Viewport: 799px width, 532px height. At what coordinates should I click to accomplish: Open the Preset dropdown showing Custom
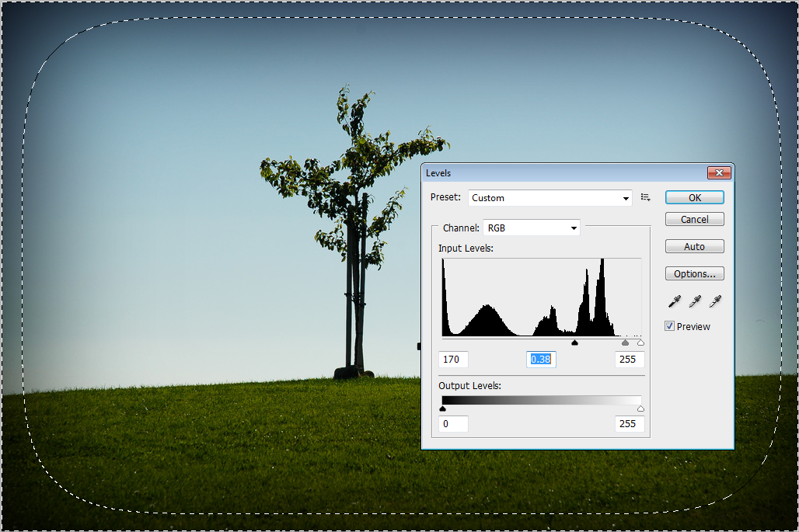pos(550,198)
